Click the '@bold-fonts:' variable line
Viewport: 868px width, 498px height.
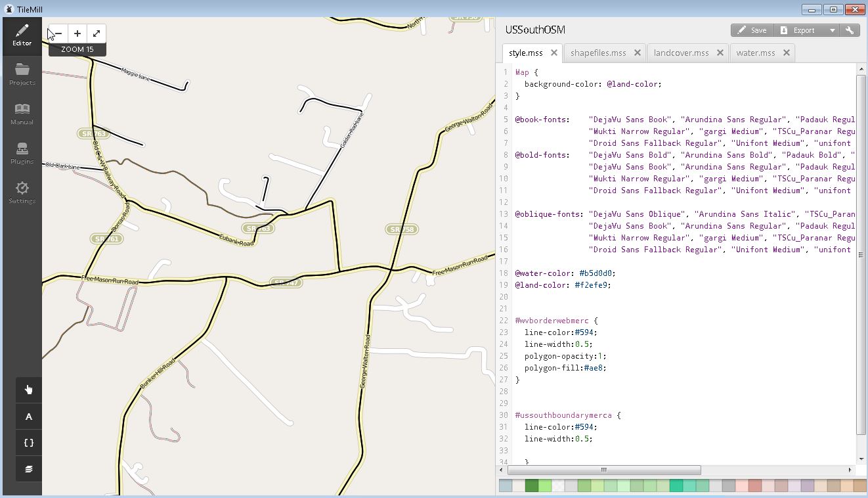coord(543,155)
